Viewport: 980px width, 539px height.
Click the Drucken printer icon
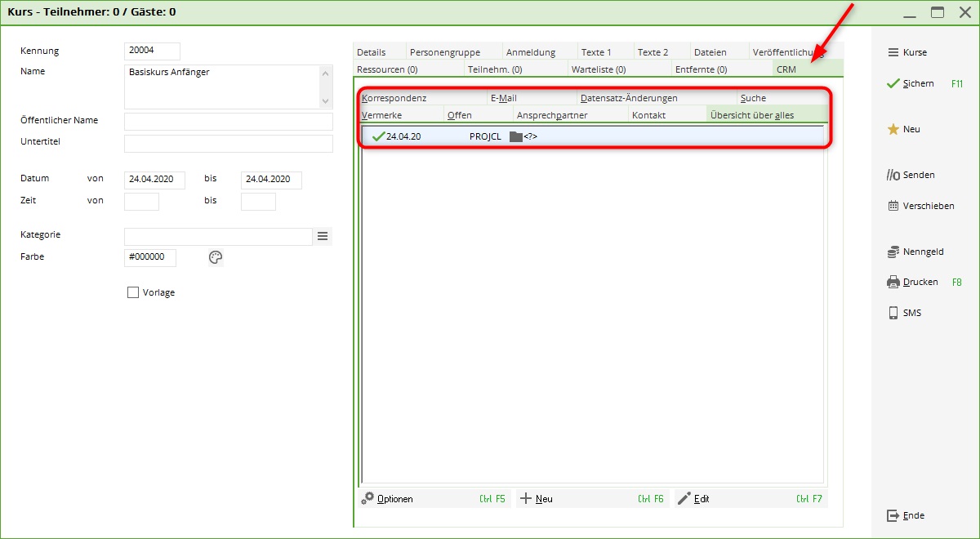coord(893,283)
